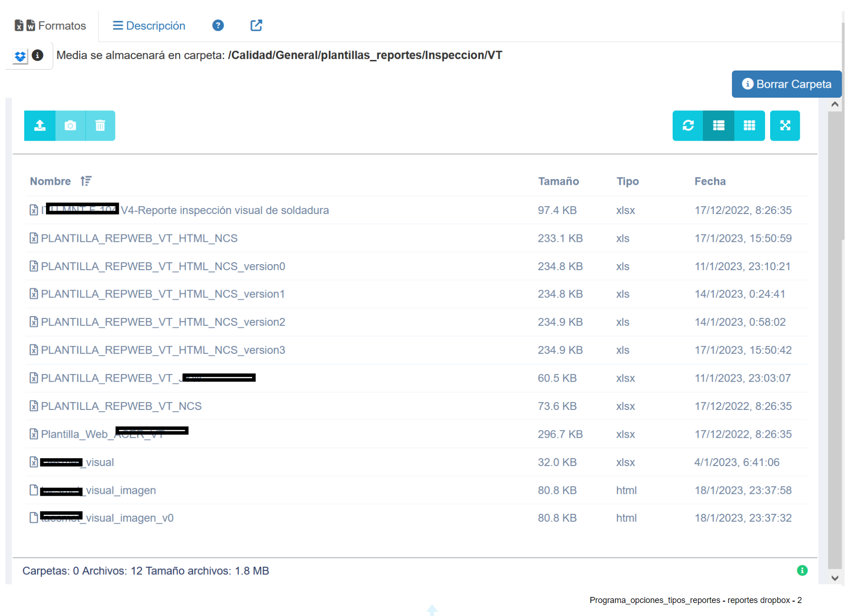This screenshot has width=850, height=616.
Task: Sort files by Tamaño column
Action: [x=558, y=182]
